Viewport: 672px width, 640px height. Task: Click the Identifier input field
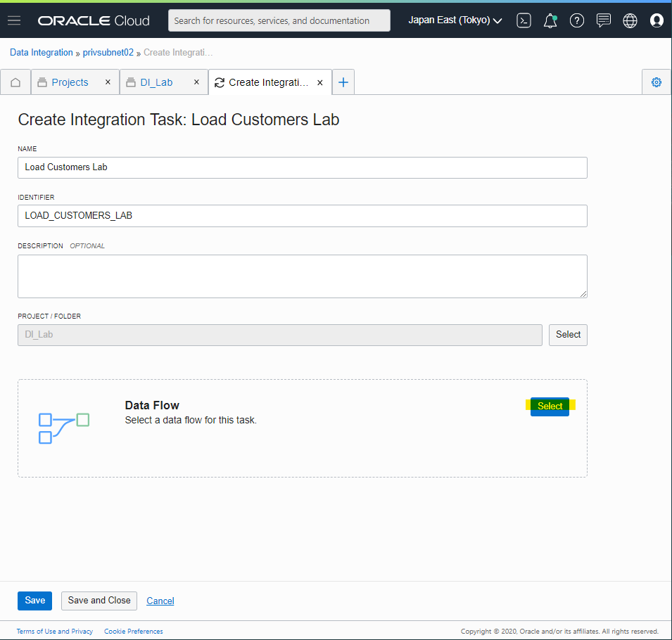(x=302, y=216)
